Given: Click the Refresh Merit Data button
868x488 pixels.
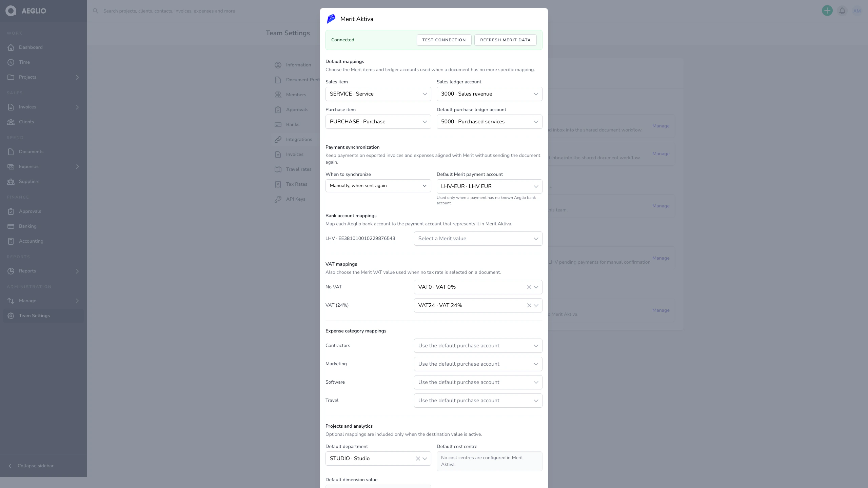Looking at the screenshot, I should pyautogui.click(x=505, y=40).
